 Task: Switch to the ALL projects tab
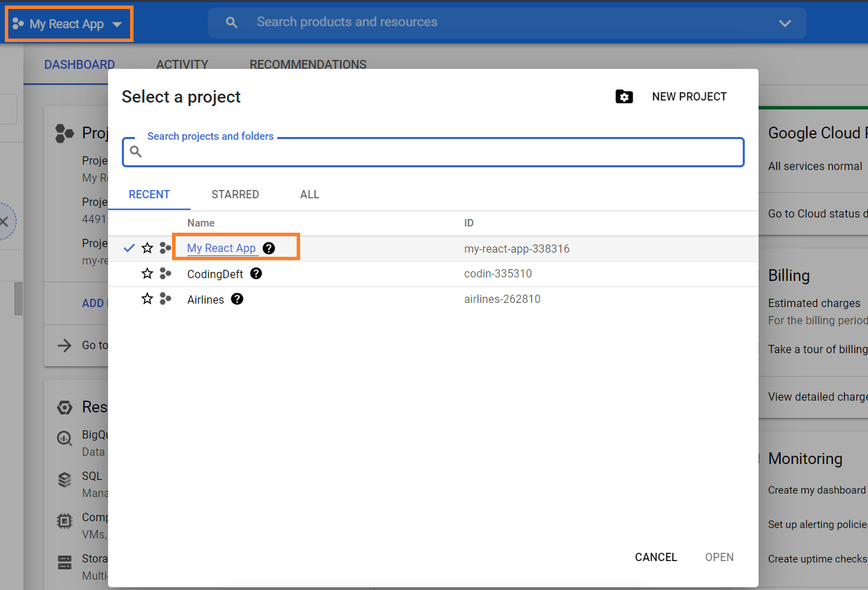pos(310,194)
